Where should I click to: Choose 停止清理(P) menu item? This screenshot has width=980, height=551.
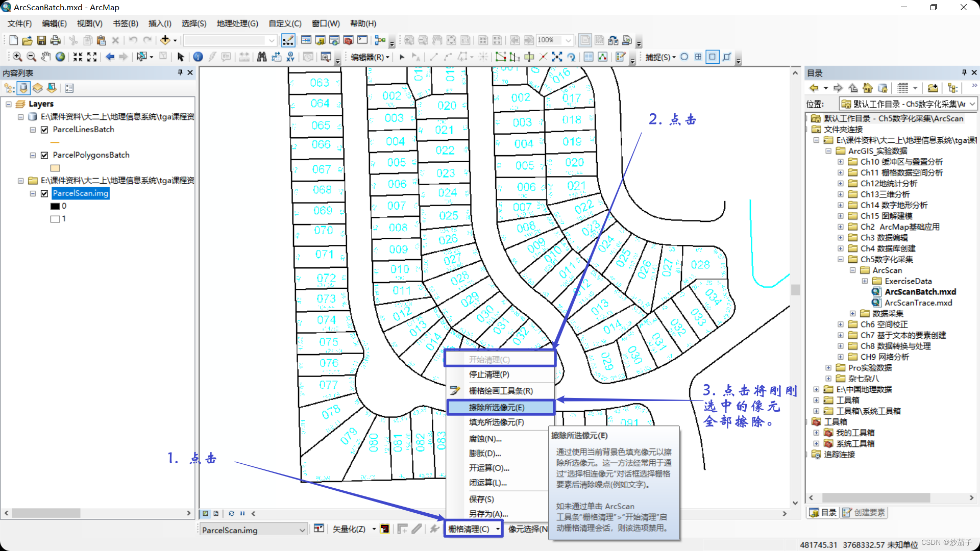(x=501, y=374)
